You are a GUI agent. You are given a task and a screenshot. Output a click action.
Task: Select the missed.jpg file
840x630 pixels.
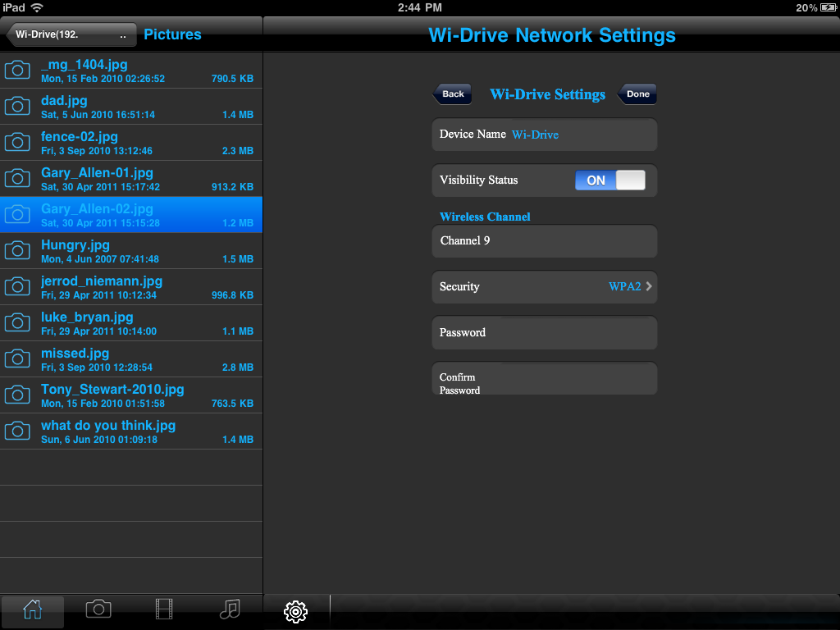tap(75, 353)
